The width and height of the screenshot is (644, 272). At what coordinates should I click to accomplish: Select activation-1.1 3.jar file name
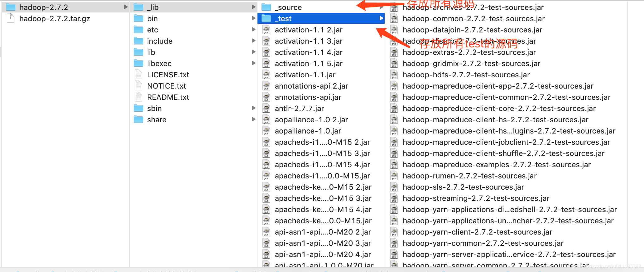309,41
